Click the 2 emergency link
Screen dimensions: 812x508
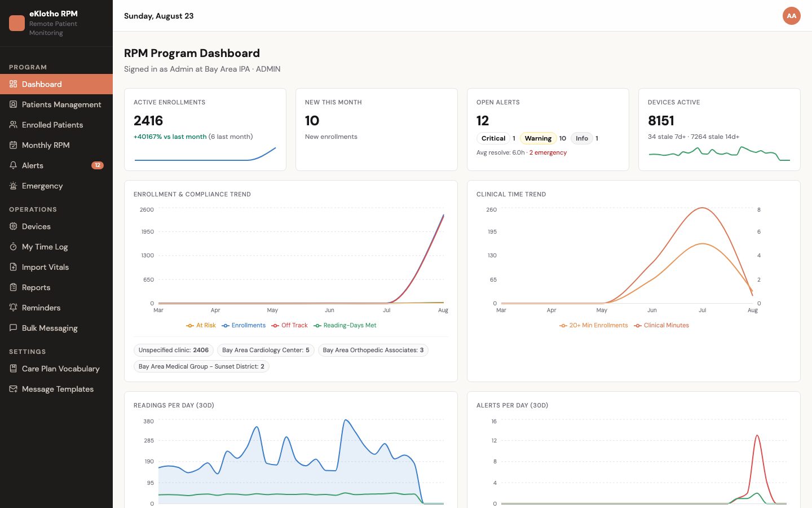coord(548,152)
